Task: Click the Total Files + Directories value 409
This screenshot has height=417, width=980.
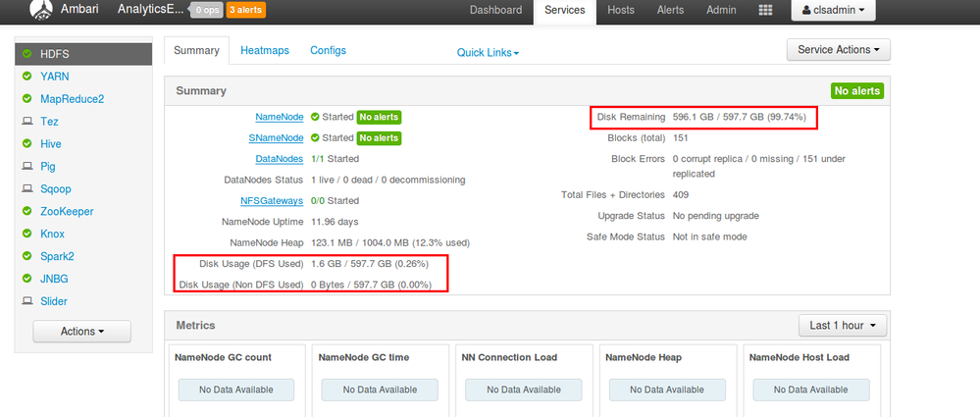Action: pos(681,195)
